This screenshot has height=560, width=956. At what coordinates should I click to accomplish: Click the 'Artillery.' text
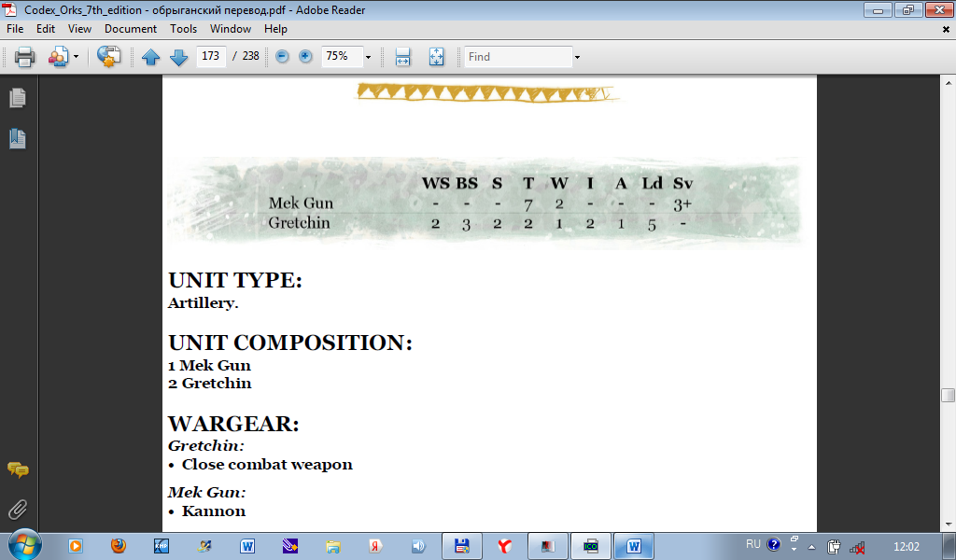tap(203, 302)
